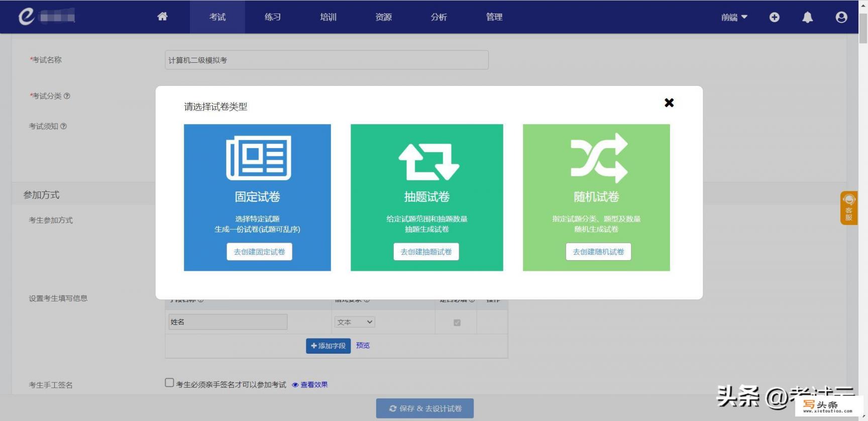868x421 pixels.
Task: Click the 预览 link
Action: pos(363,345)
